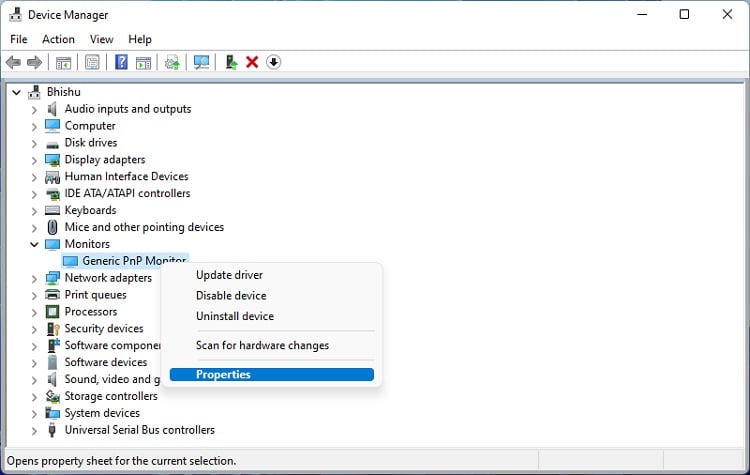Screen dimensions: 750x475
Task: Expand Audio inputs and outputs
Action: [x=34, y=110]
